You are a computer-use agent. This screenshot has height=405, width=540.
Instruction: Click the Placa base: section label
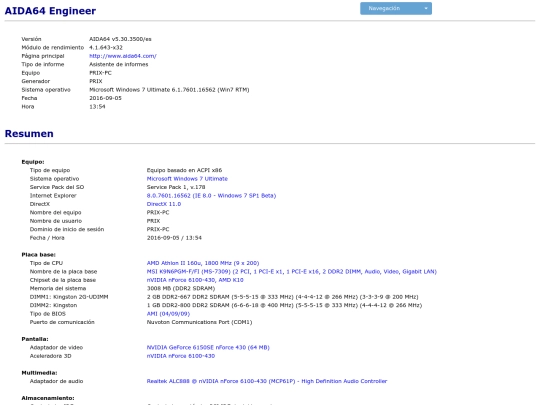pos(38,255)
